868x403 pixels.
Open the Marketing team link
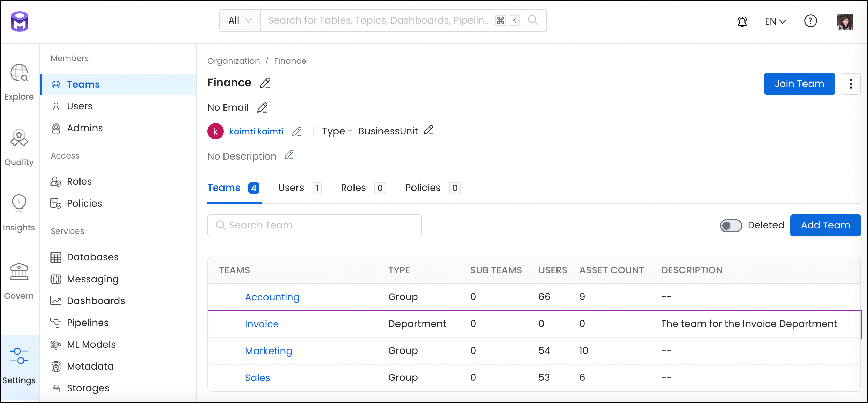[x=269, y=351]
